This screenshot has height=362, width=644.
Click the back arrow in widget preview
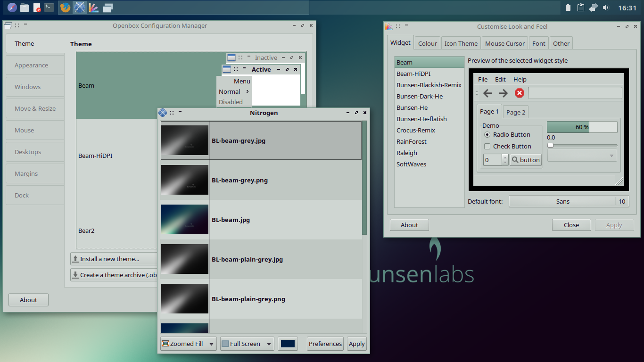[x=487, y=93]
